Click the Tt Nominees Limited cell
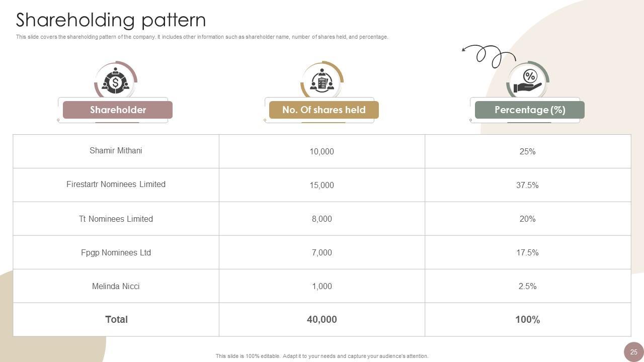Image resolution: width=644 pixels, height=362 pixels. coord(116,219)
